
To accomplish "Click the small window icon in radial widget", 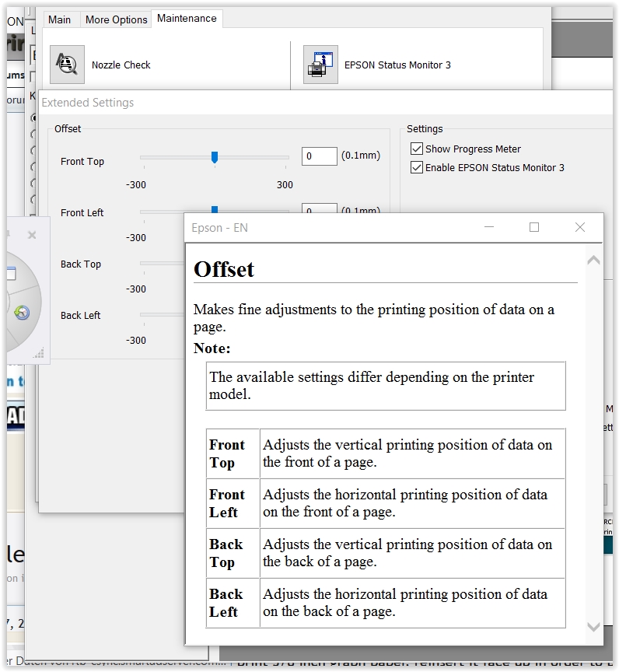I will [11, 274].
